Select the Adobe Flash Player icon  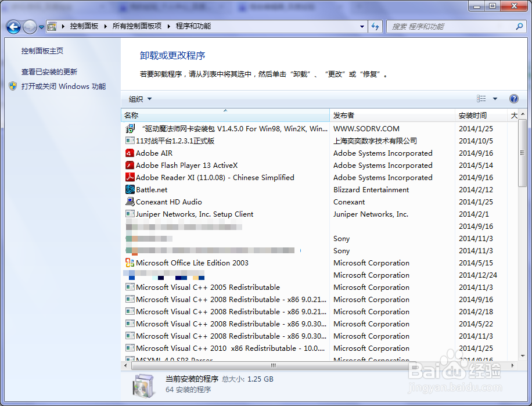point(130,165)
